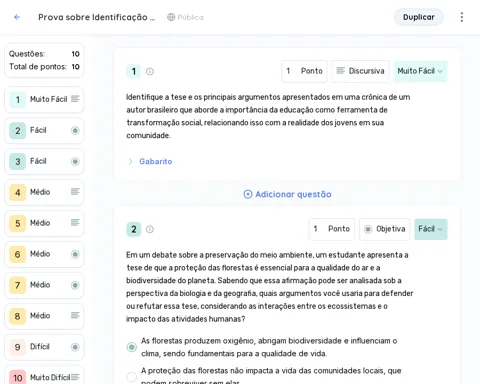The width and height of the screenshot is (480, 384).
Task: Jump to question 6 Médio in the sidebar
Action: click(44, 254)
